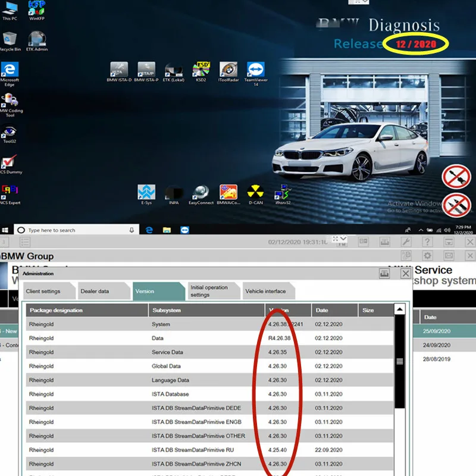The height and width of the screenshot is (476, 476).
Task: Open the Recycle Bin
Action: click(x=10, y=41)
